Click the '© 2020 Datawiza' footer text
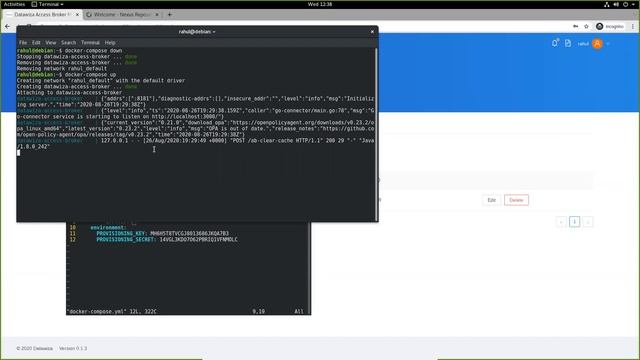 (x=35, y=349)
